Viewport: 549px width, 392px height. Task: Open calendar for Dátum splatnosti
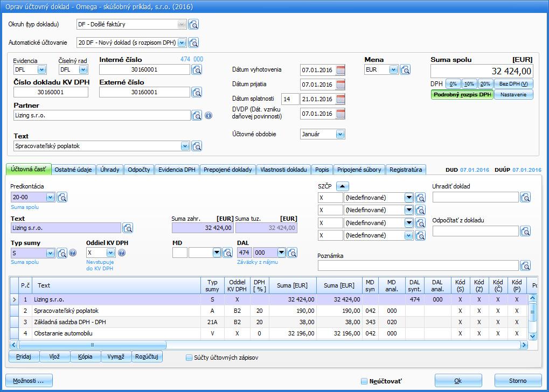pyautogui.click(x=340, y=100)
